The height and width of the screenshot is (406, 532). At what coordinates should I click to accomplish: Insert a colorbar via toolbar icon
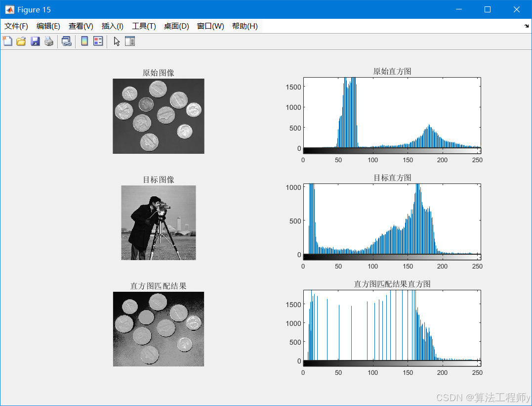(84, 41)
